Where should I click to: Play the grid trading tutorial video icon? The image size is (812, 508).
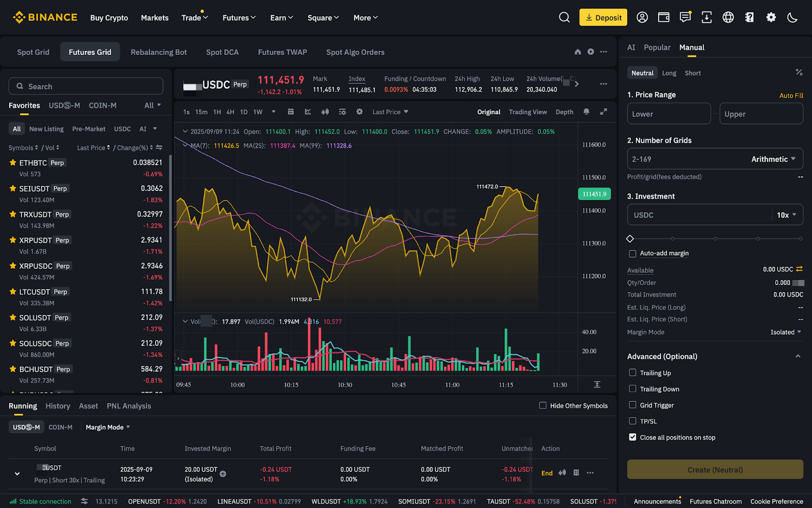[x=590, y=51]
